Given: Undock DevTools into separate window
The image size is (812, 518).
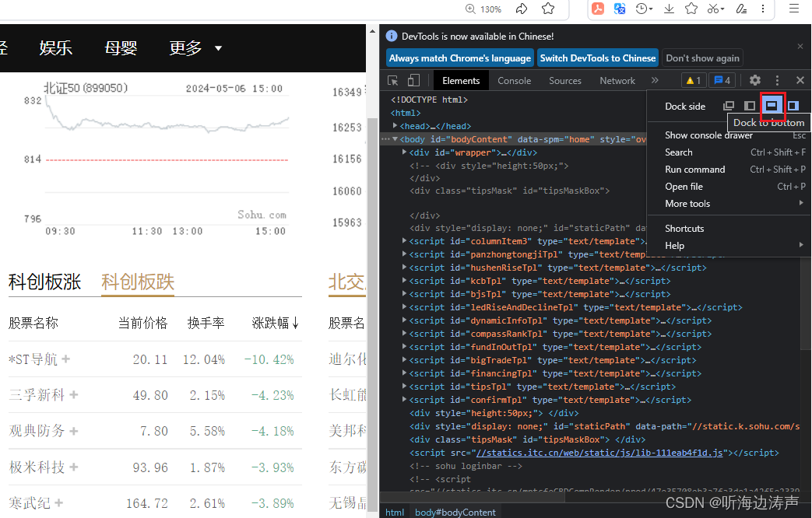Looking at the screenshot, I should 729,106.
